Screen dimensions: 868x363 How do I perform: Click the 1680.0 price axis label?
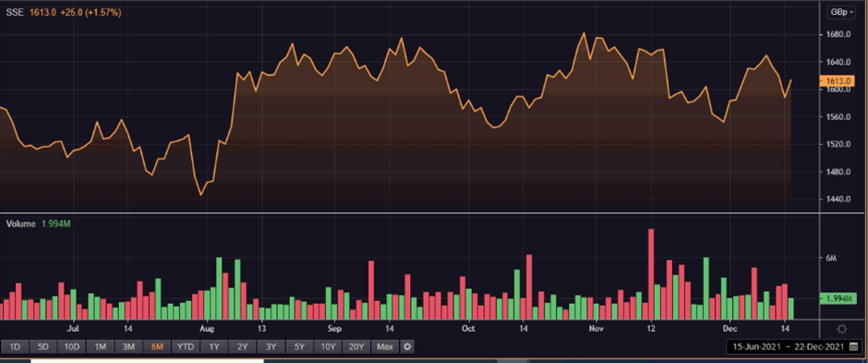pos(838,35)
